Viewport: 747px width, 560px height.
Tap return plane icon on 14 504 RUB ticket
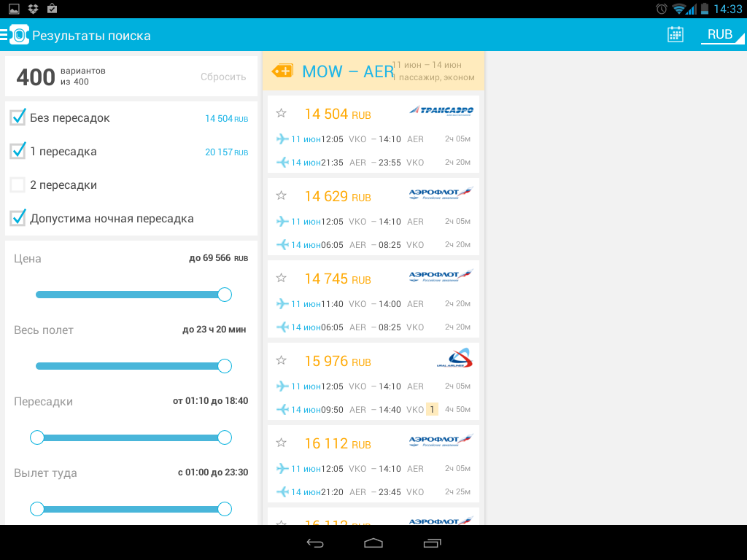282,163
